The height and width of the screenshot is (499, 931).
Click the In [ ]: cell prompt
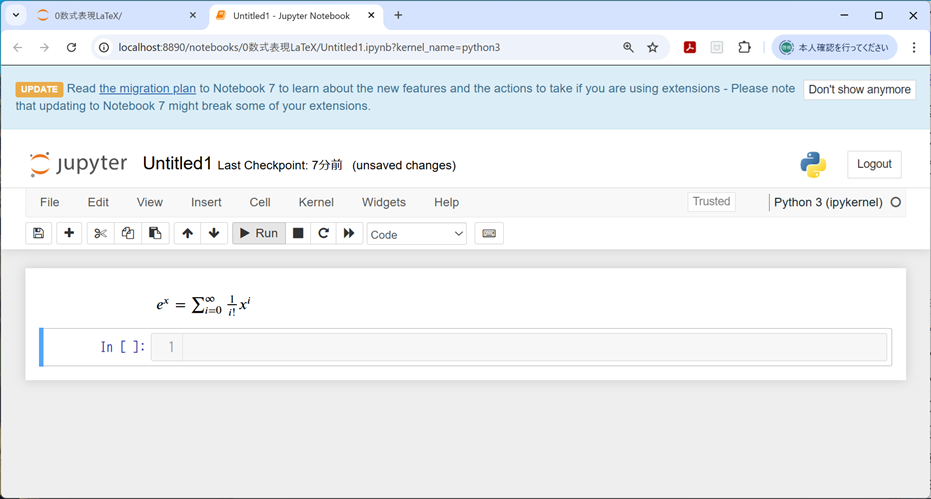click(x=123, y=347)
